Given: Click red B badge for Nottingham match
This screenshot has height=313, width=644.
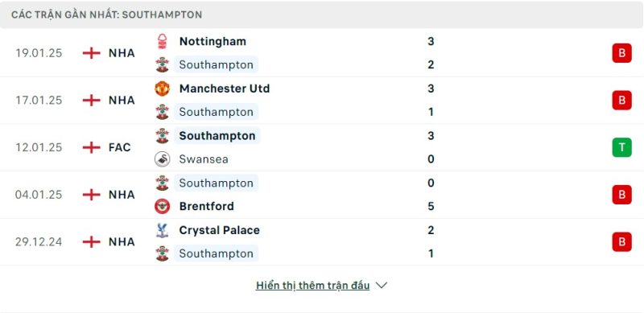Looking at the screenshot, I should pyautogui.click(x=621, y=53).
